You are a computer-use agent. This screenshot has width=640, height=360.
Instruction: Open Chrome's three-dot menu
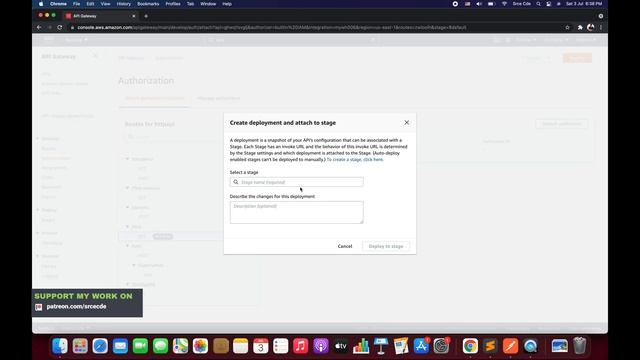coord(601,27)
